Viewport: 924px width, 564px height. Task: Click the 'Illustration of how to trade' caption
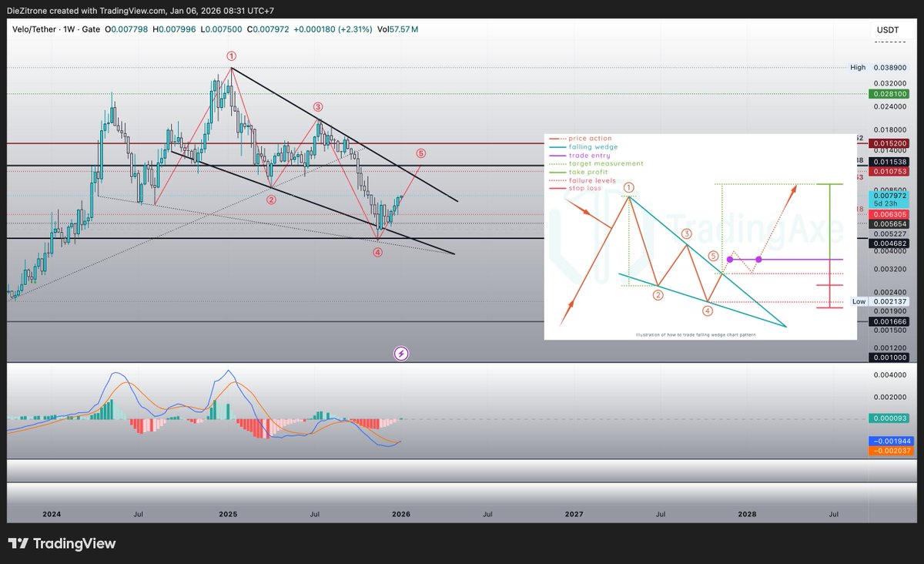point(696,335)
